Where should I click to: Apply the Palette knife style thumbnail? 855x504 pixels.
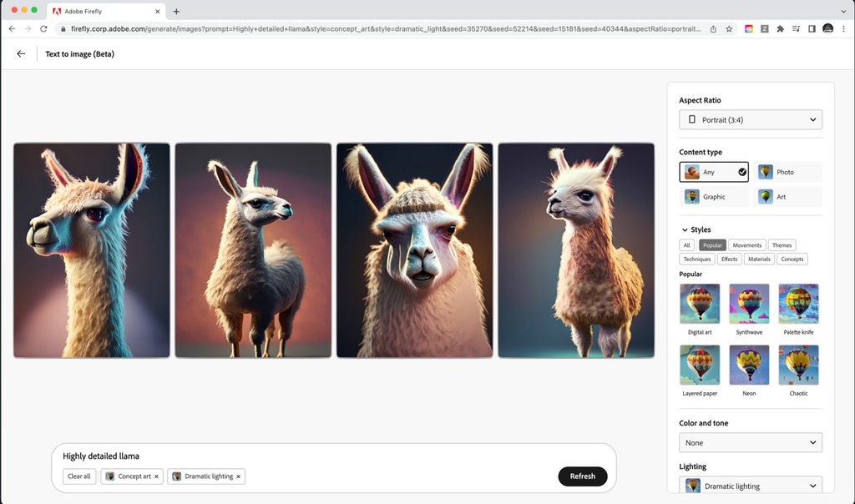(798, 304)
